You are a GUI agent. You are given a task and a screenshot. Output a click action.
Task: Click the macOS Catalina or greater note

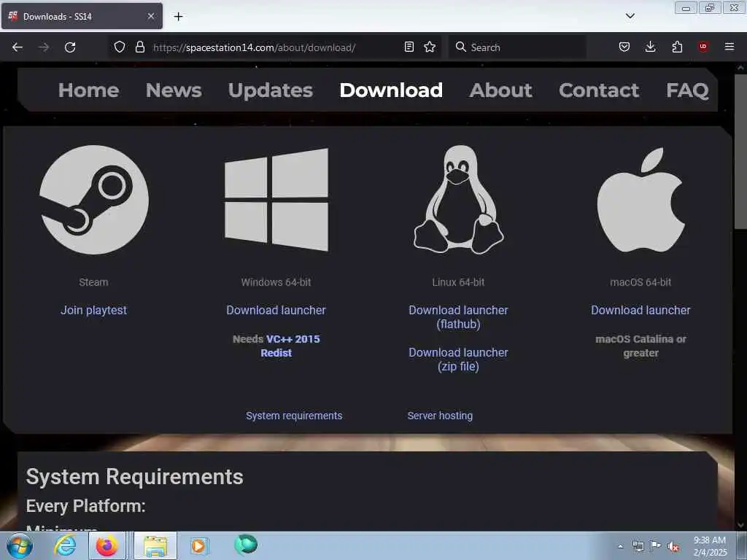click(x=640, y=346)
